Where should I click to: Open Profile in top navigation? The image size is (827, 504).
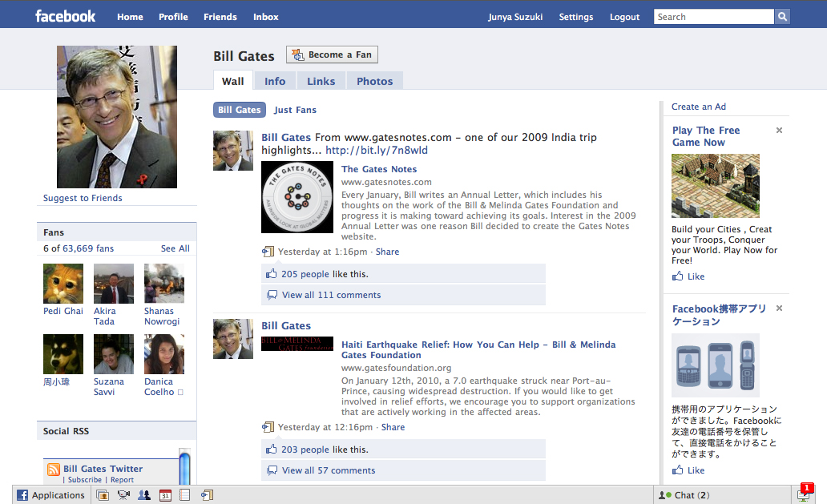click(x=173, y=17)
